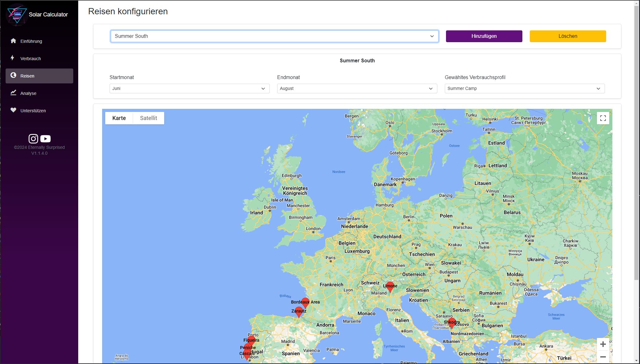The image size is (640, 364).
Task: Click the Solar Calculator logo icon
Action: click(x=17, y=14)
